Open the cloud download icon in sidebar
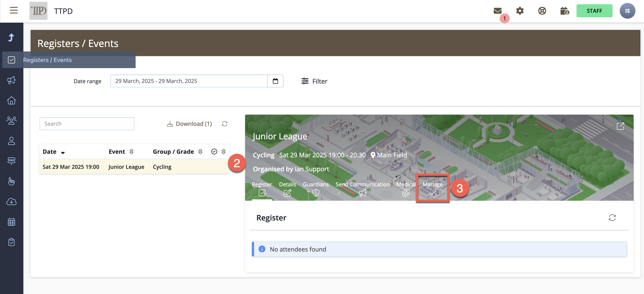This screenshot has width=644, height=294. click(x=11, y=201)
